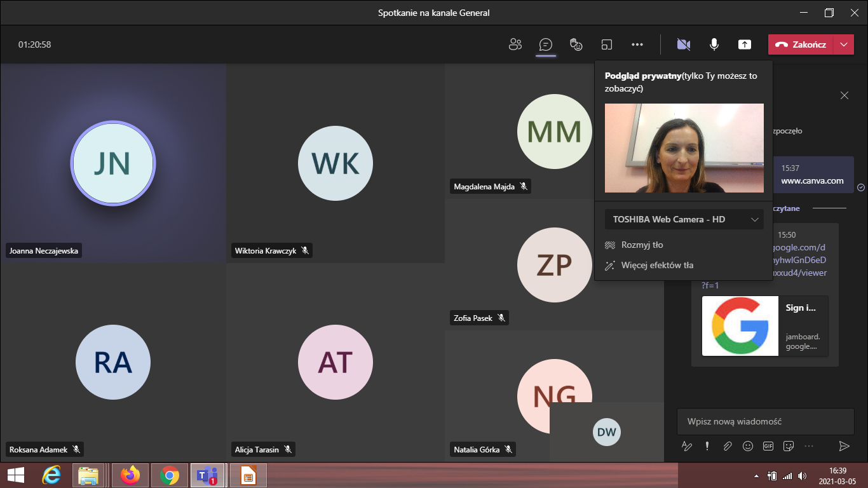Screen dimensions: 868x488
Task: Open the www.canva.com link
Action: coord(812,180)
